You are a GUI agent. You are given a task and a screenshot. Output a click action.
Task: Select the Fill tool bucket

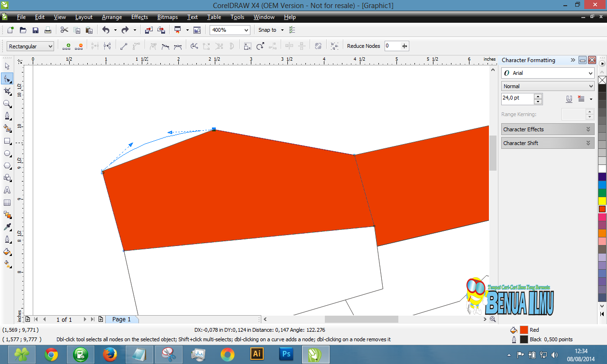pos(7,252)
